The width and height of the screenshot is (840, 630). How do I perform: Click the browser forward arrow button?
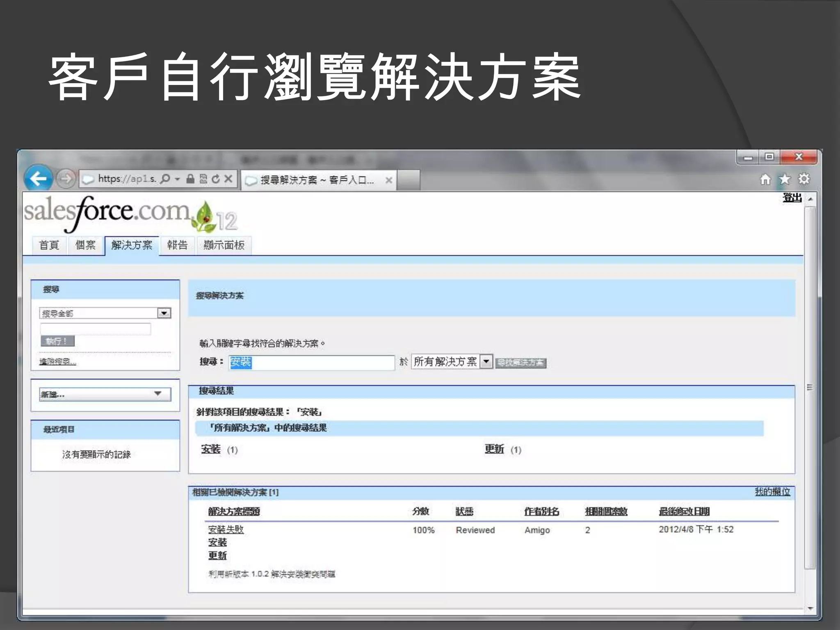[x=66, y=179]
